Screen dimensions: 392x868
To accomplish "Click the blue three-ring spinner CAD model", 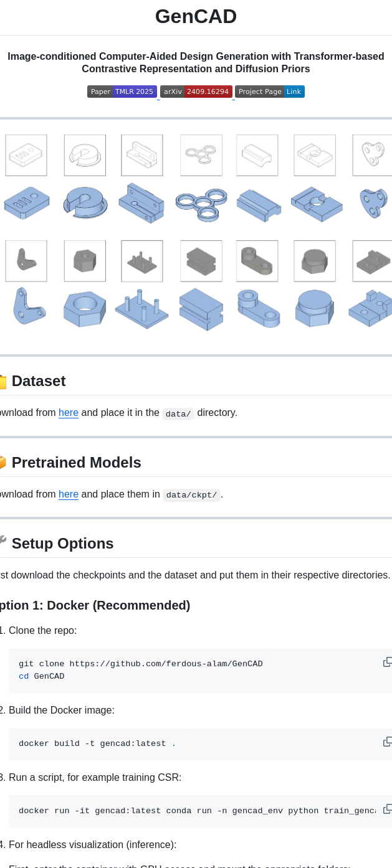I will pyautogui.click(x=201, y=205).
